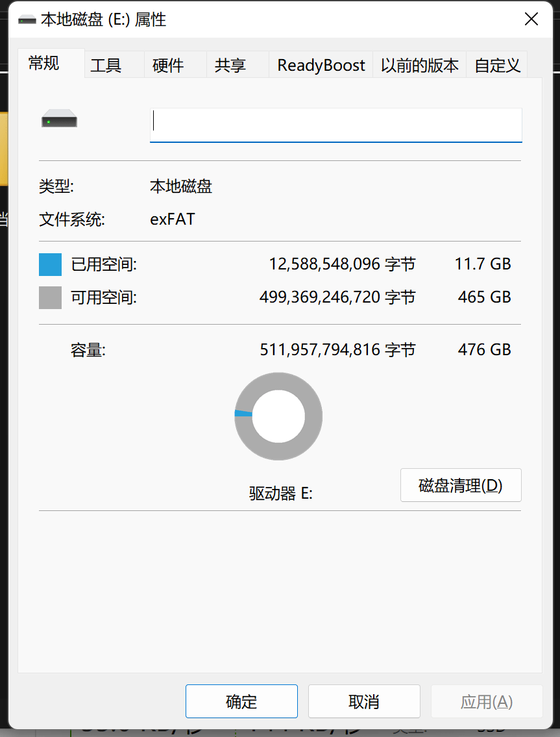The image size is (560, 737).
Task: Click inside the volume label input field
Action: pyautogui.click(x=335, y=125)
